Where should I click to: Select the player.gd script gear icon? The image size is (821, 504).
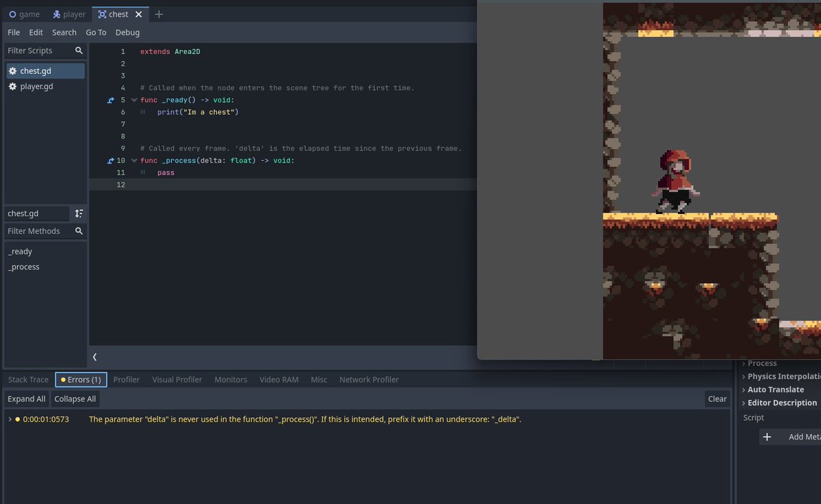(12, 86)
